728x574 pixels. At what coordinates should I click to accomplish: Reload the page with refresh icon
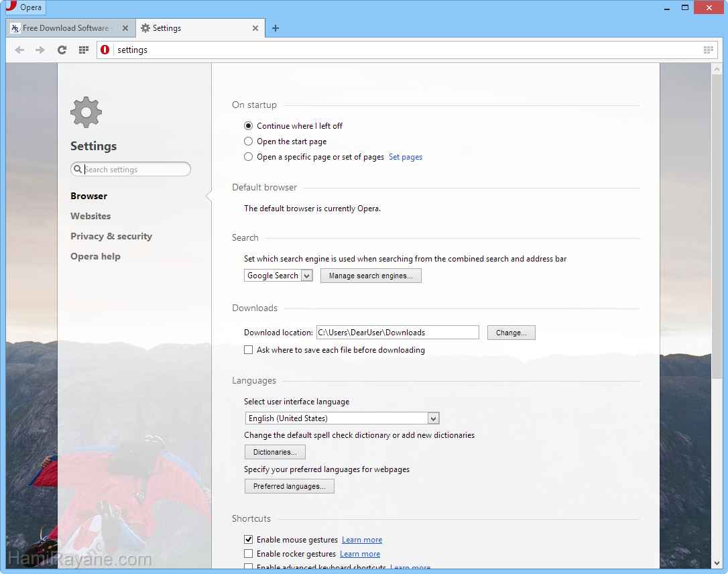(x=62, y=50)
